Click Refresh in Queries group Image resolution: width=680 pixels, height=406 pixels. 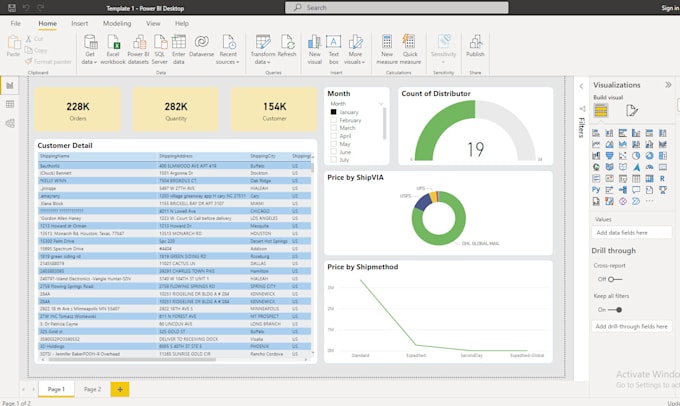287,46
